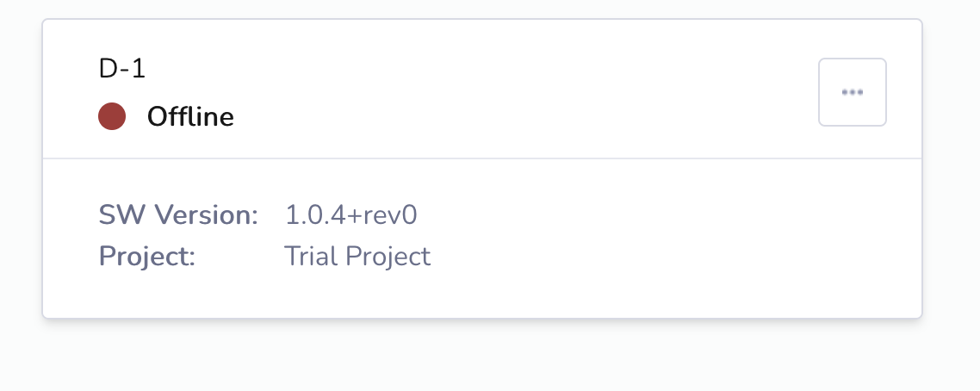
Task: Click the ellipsis button right of Offline
Action: [853, 92]
